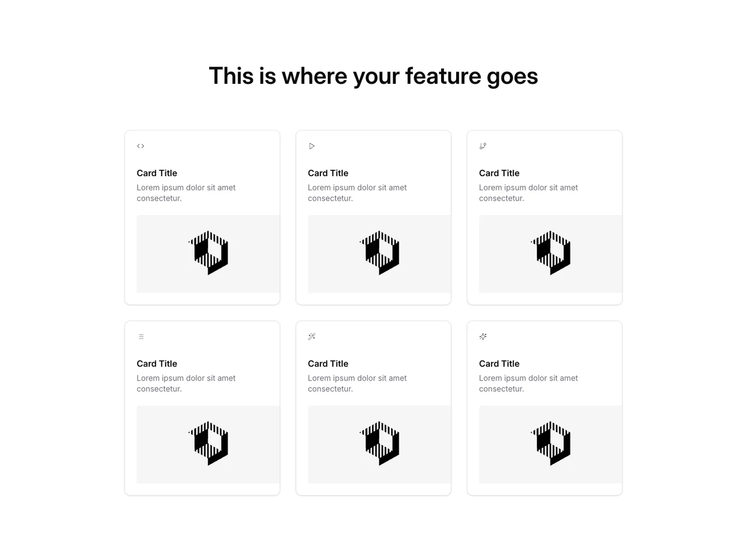Select Card Title under the git branch icon
This screenshot has width=747, height=560.
499,173
